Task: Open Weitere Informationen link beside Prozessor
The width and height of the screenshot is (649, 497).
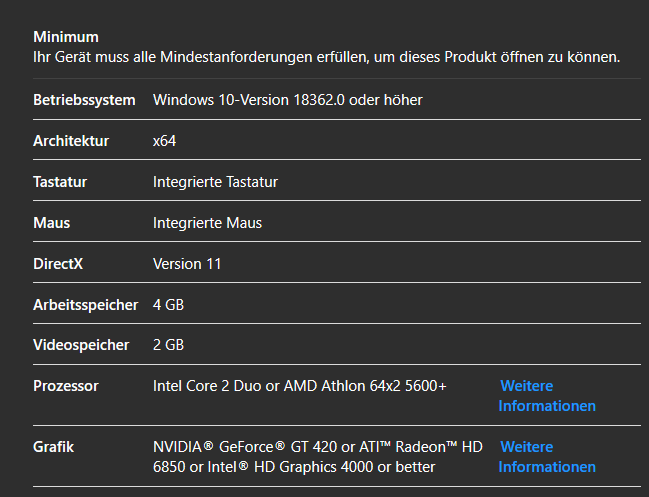Action: pyautogui.click(x=547, y=396)
